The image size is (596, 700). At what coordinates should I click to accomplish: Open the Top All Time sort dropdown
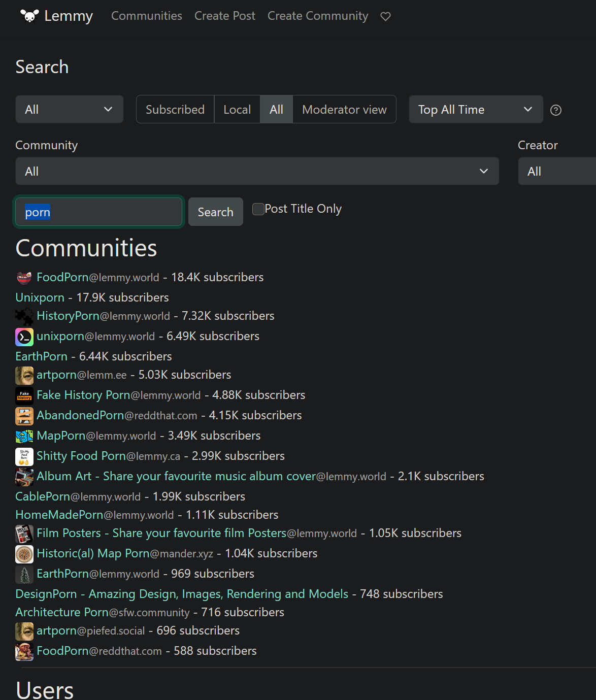point(476,110)
